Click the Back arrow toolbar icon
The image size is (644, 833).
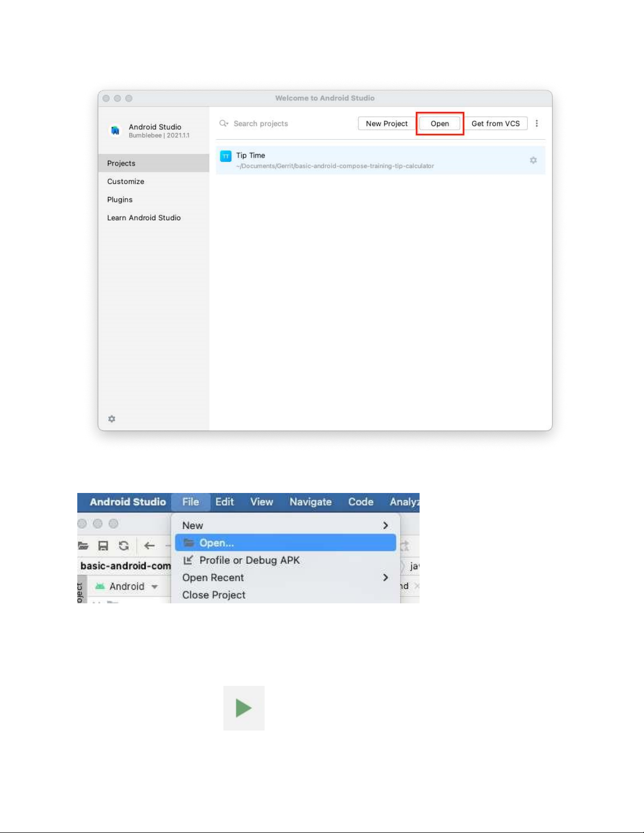coord(149,546)
